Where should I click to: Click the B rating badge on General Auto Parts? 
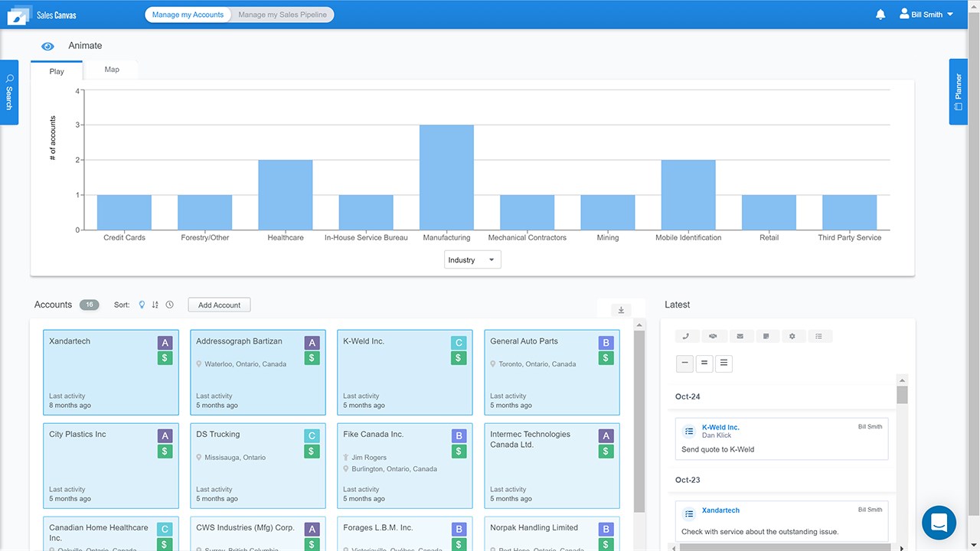pyautogui.click(x=606, y=343)
